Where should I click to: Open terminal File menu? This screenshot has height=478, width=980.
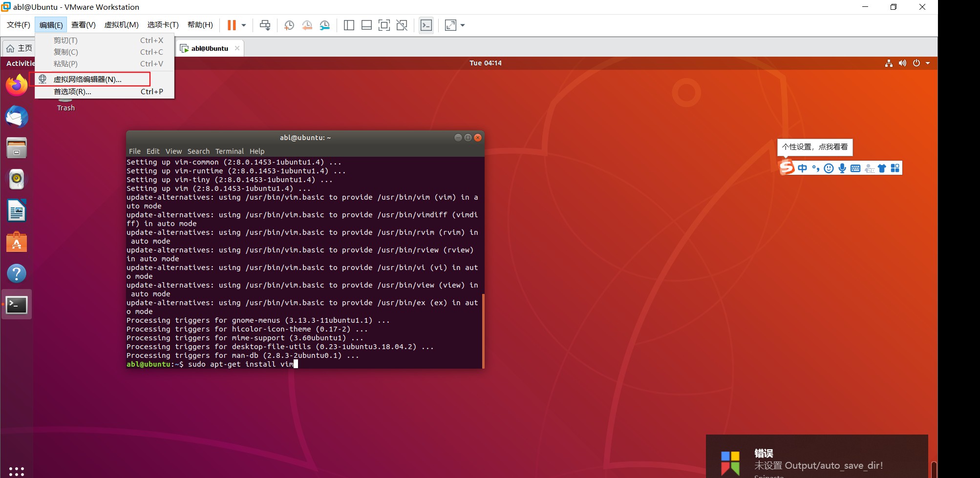pyautogui.click(x=135, y=151)
